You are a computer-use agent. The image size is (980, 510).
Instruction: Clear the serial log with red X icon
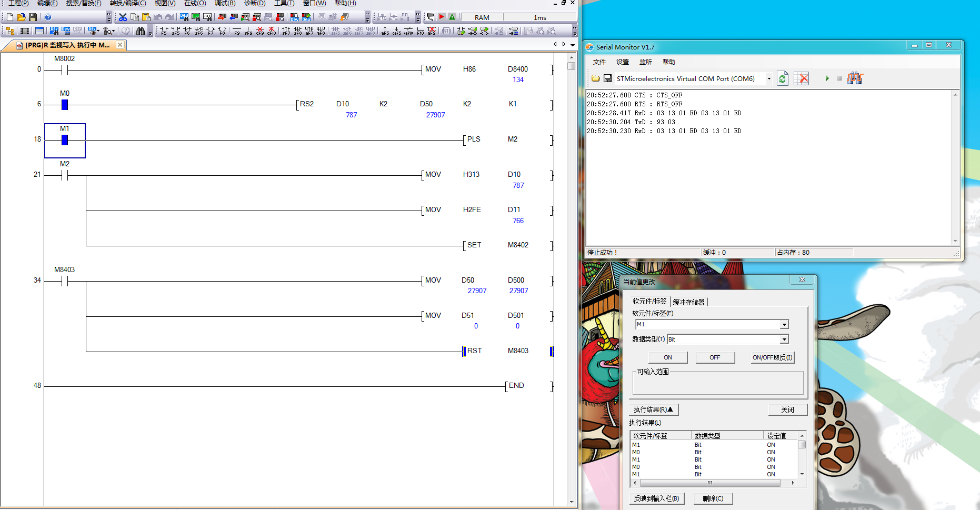(801, 78)
